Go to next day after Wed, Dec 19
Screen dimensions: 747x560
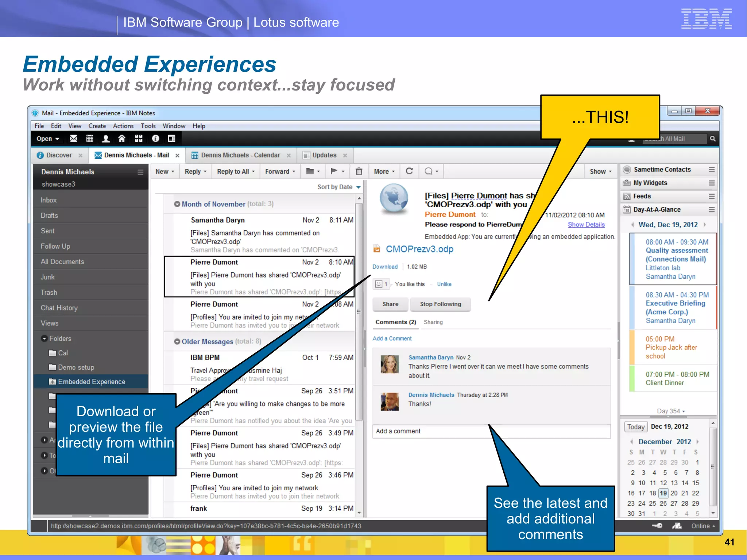tap(705, 225)
